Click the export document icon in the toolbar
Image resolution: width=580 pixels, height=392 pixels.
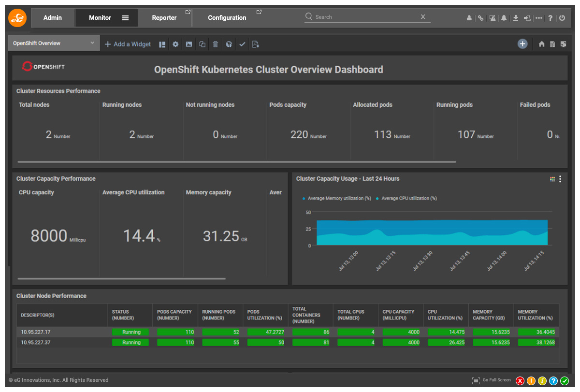[256, 44]
